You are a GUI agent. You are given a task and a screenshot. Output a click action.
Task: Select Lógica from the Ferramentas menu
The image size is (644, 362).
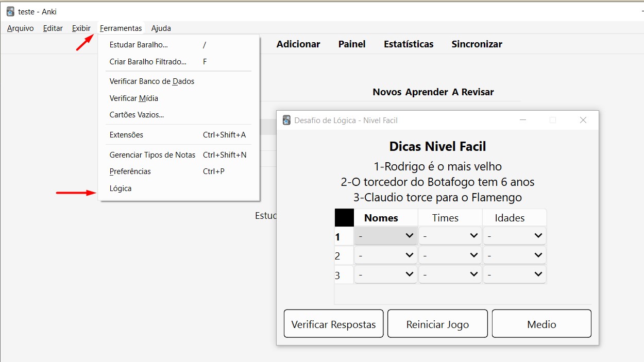(x=121, y=188)
